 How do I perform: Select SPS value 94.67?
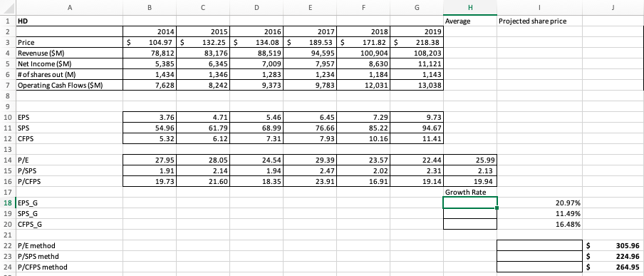click(x=417, y=128)
